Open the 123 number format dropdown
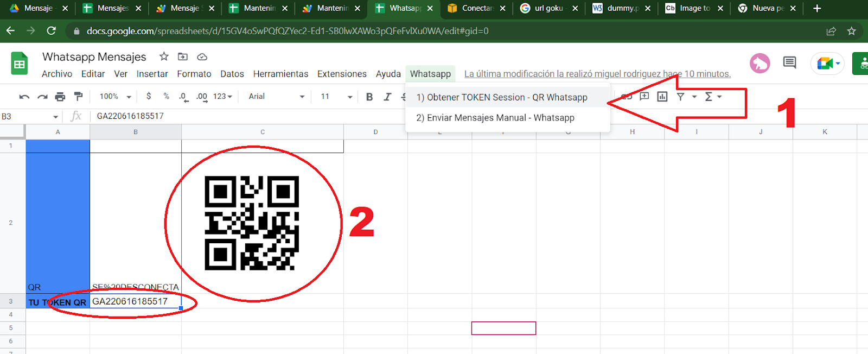The width and height of the screenshot is (868, 354). click(223, 97)
